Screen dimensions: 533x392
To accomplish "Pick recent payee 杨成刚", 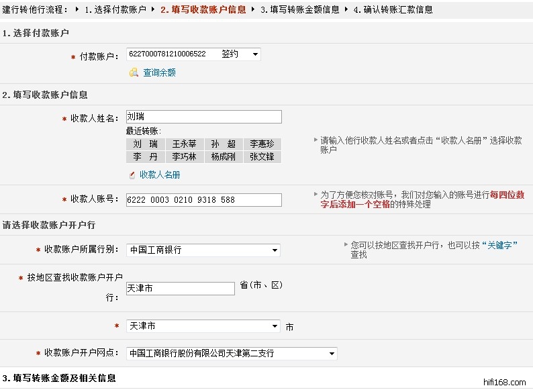I will point(223,157).
